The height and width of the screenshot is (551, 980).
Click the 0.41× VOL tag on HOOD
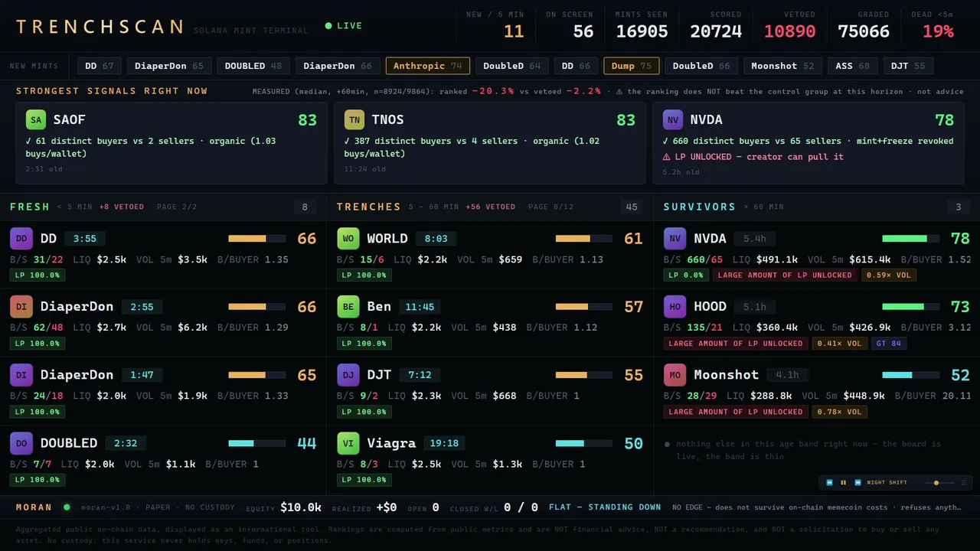point(839,344)
